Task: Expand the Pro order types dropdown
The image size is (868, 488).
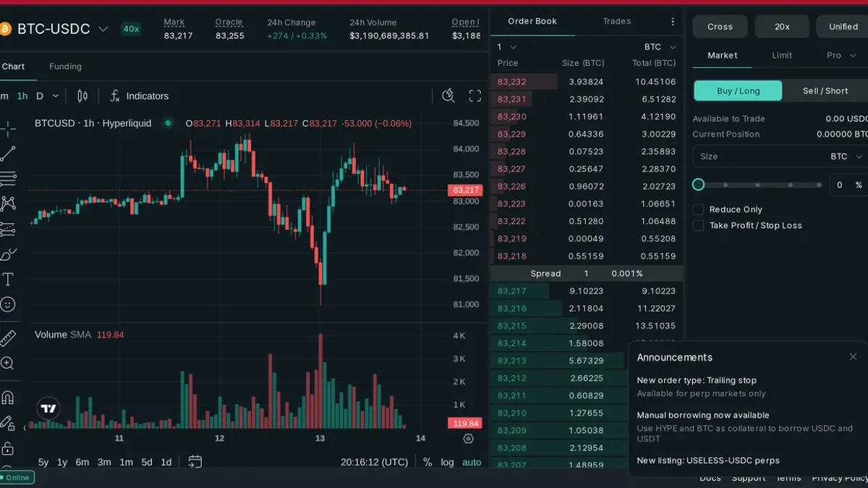Action: [842, 55]
